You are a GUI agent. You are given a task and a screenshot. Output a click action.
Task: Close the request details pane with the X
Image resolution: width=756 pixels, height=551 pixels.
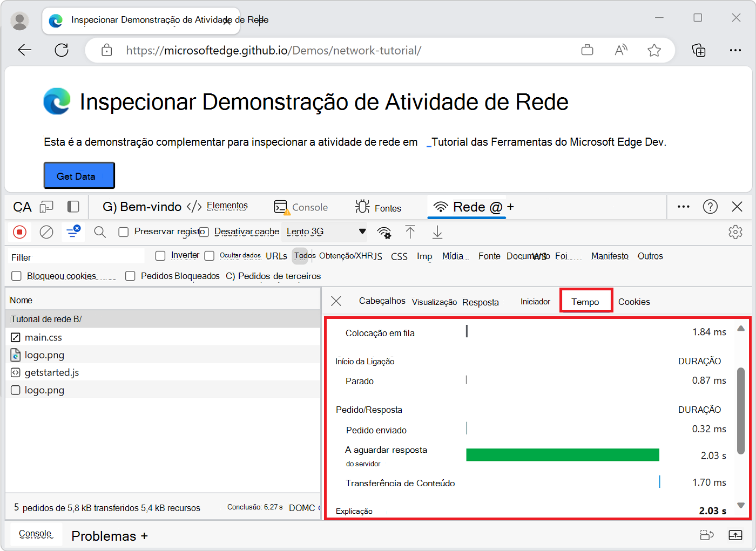click(x=336, y=301)
